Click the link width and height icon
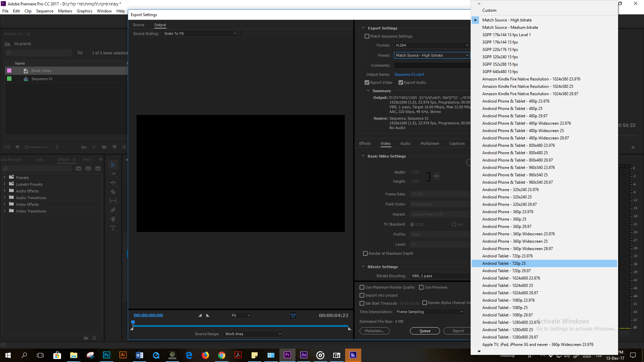Screen dimensions: 644x362 coord(436,176)
